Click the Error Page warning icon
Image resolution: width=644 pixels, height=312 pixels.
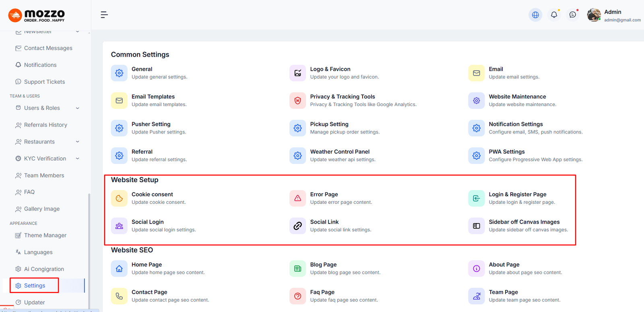[298, 198]
